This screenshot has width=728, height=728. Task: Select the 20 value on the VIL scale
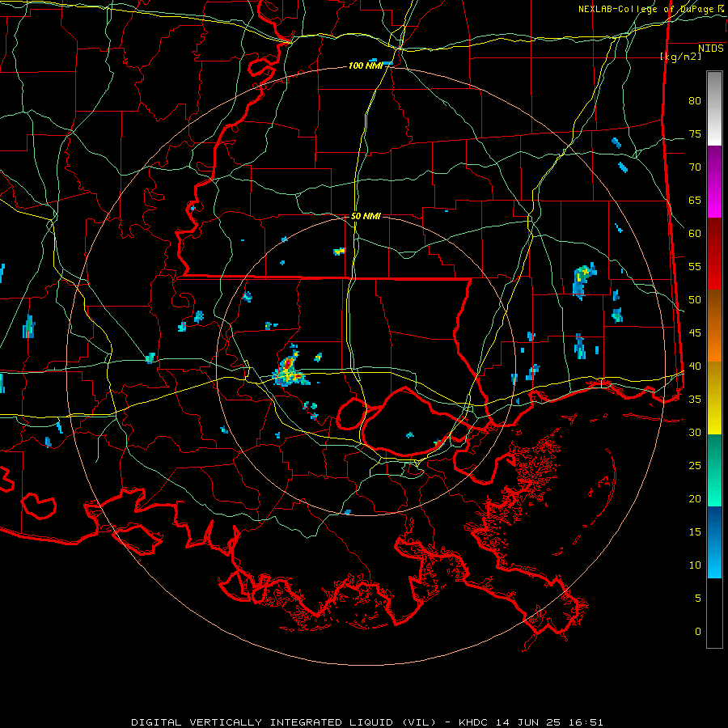[695, 498]
